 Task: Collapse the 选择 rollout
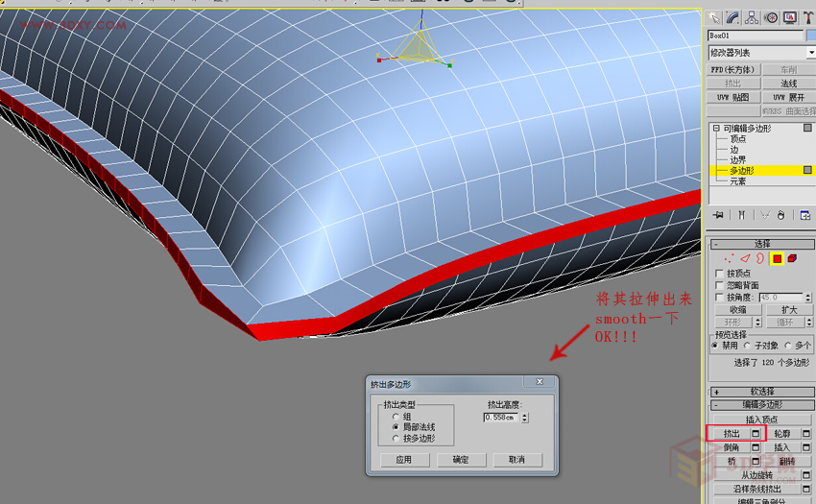[x=762, y=244]
